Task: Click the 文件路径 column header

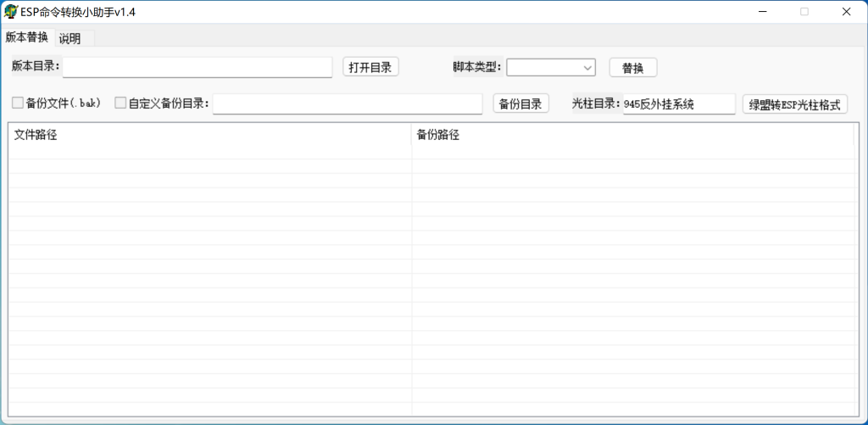Action: coord(209,135)
